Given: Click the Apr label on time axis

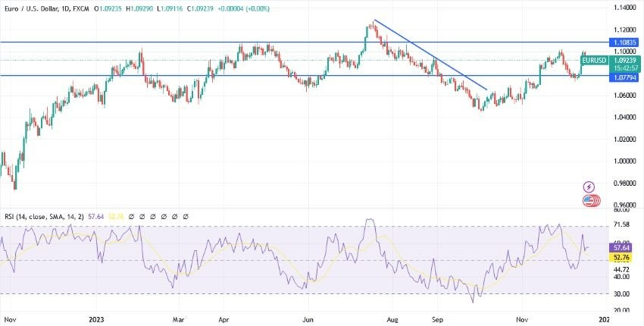Looking at the screenshot, I should [x=224, y=319].
